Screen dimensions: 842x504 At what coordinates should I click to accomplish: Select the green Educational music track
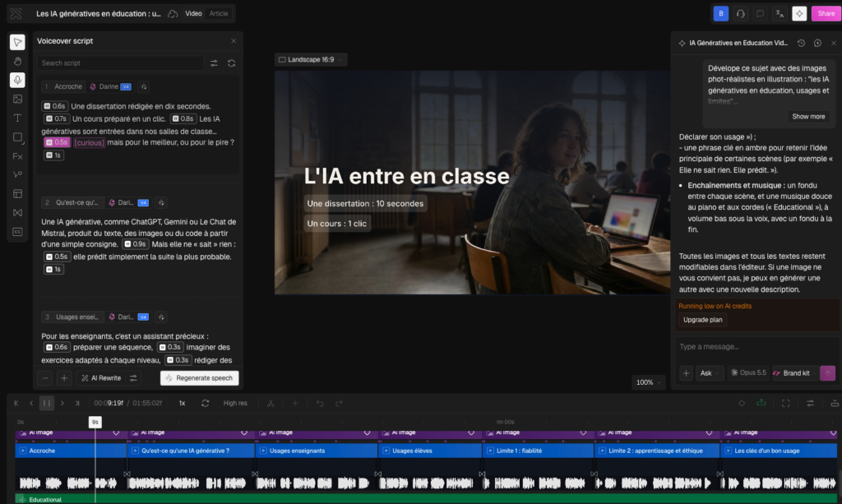pos(426,499)
